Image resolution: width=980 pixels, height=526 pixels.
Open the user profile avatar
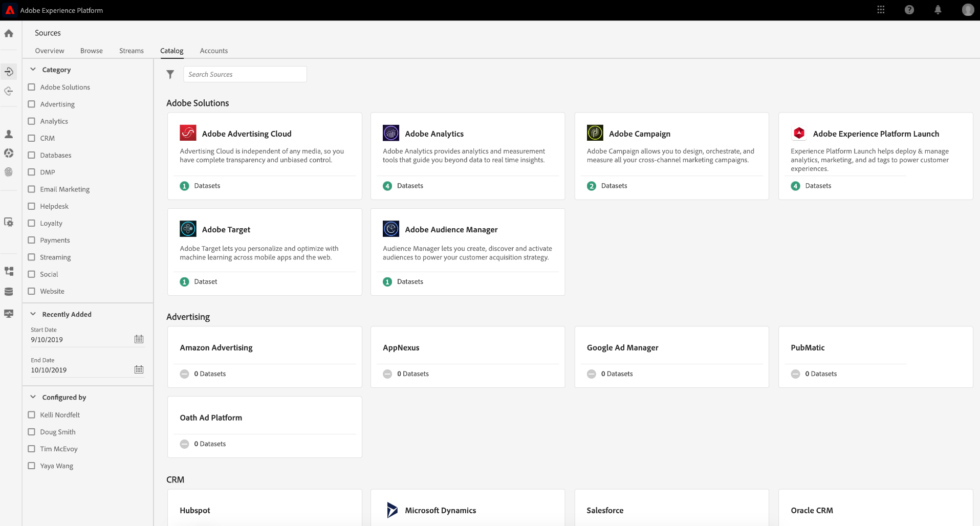click(968, 10)
